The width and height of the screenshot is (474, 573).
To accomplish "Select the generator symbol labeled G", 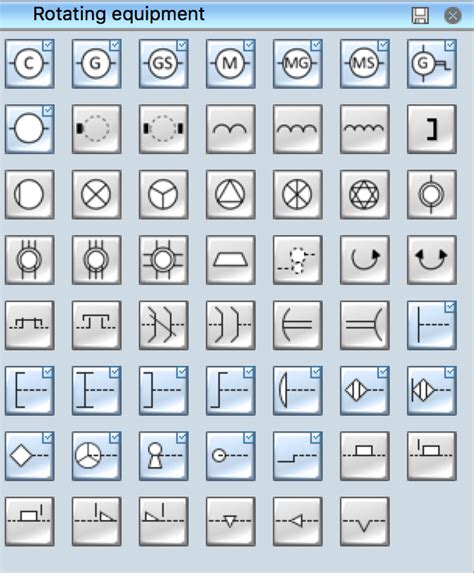I will tap(97, 64).
